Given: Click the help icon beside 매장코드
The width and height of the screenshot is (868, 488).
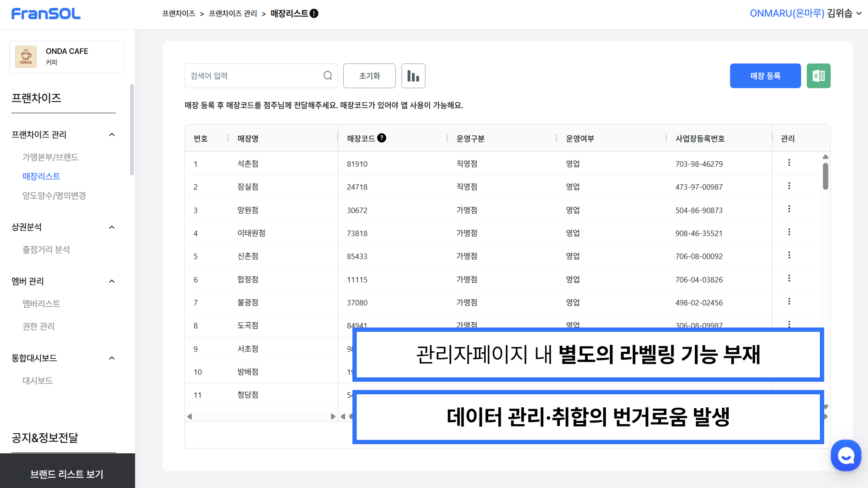Looking at the screenshot, I should pyautogui.click(x=381, y=138).
